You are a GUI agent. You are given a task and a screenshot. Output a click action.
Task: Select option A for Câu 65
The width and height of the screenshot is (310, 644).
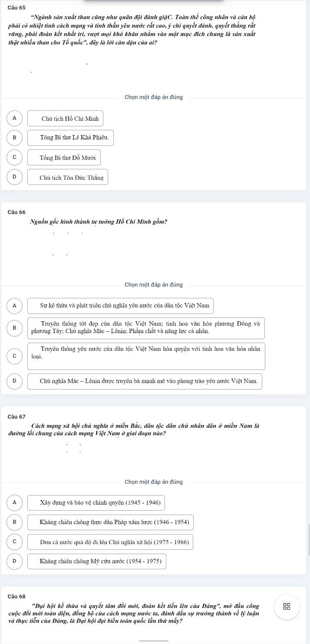(x=14, y=118)
